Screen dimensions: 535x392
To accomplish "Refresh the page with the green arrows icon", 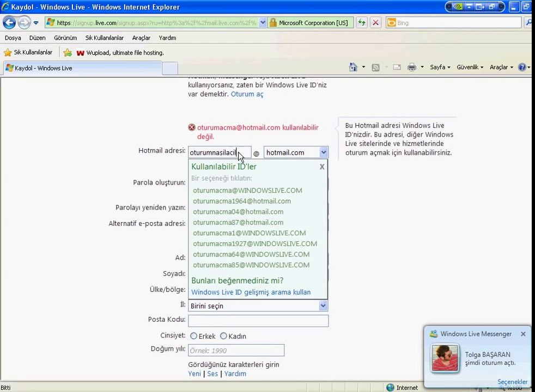I will coord(362,23).
